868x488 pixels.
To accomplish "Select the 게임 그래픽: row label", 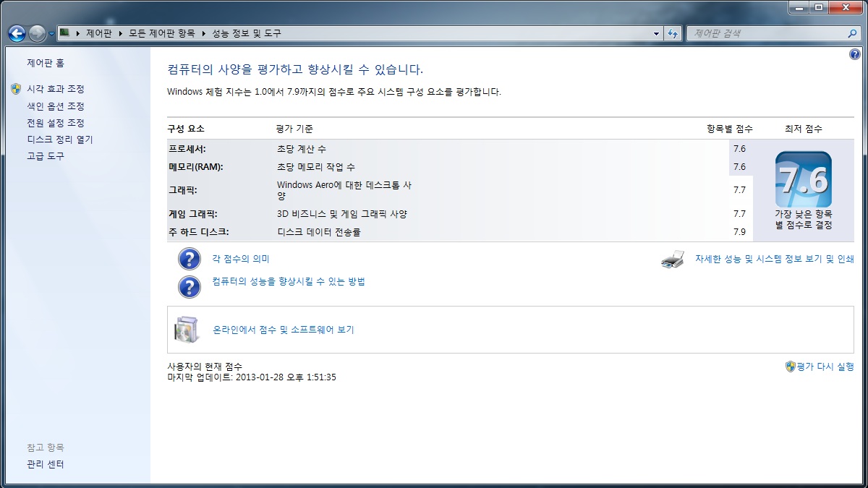I will tap(192, 214).
